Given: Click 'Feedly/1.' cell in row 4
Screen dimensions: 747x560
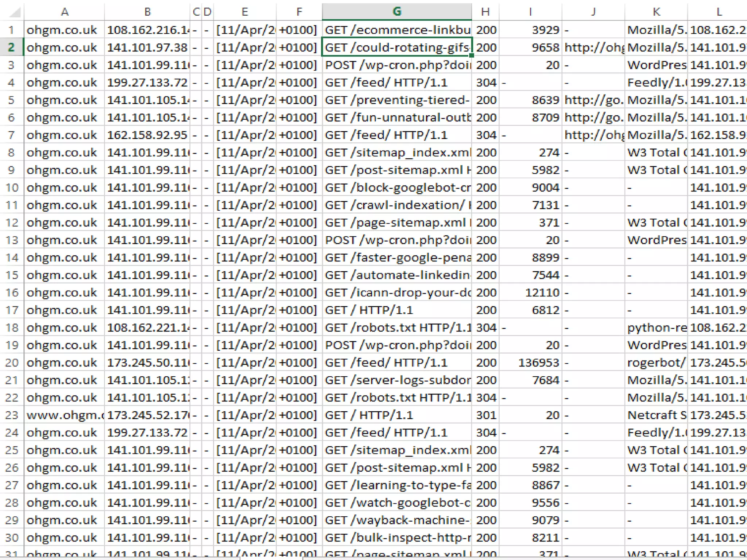Looking at the screenshot, I should pyautogui.click(x=656, y=82).
